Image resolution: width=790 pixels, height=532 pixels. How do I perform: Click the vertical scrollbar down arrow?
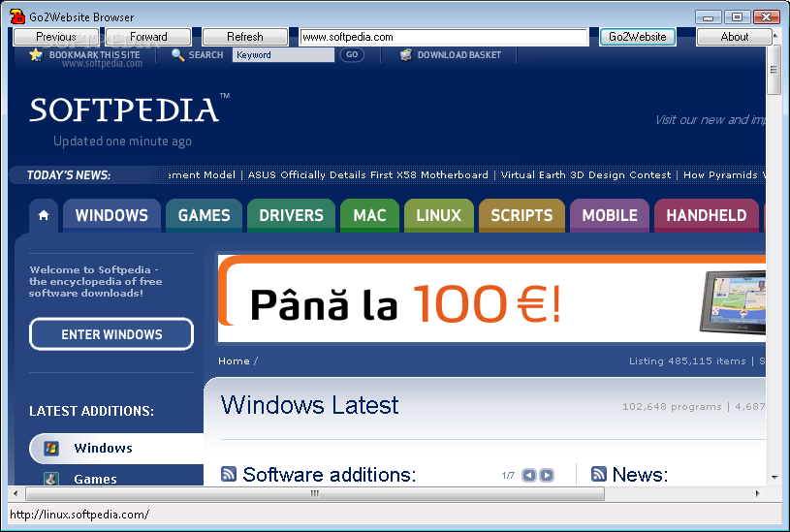pyautogui.click(x=774, y=477)
